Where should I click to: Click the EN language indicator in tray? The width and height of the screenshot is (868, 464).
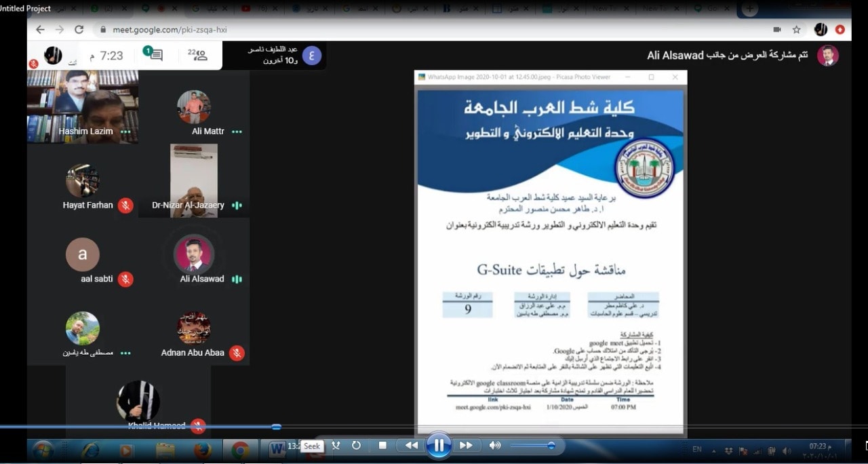tap(696, 449)
